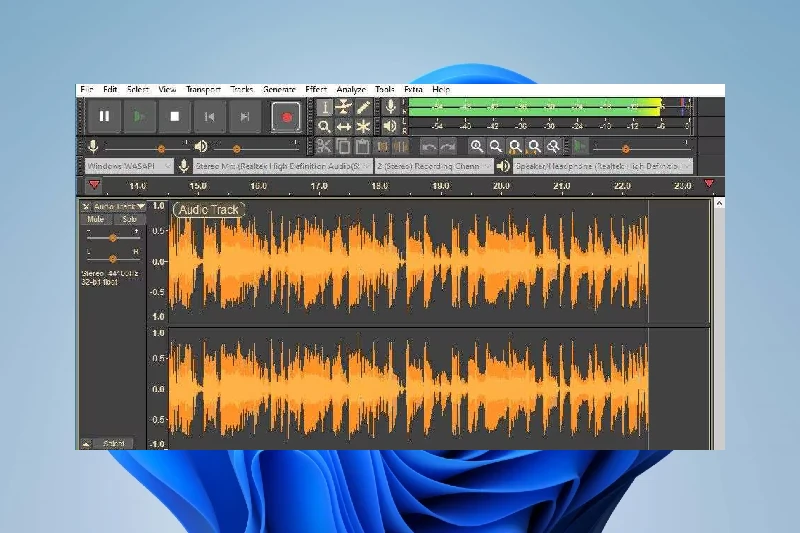The width and height of the screenshot is (800, 533).
Task: Click the Play-at-Speed green icon
Action: pos(580,147)
